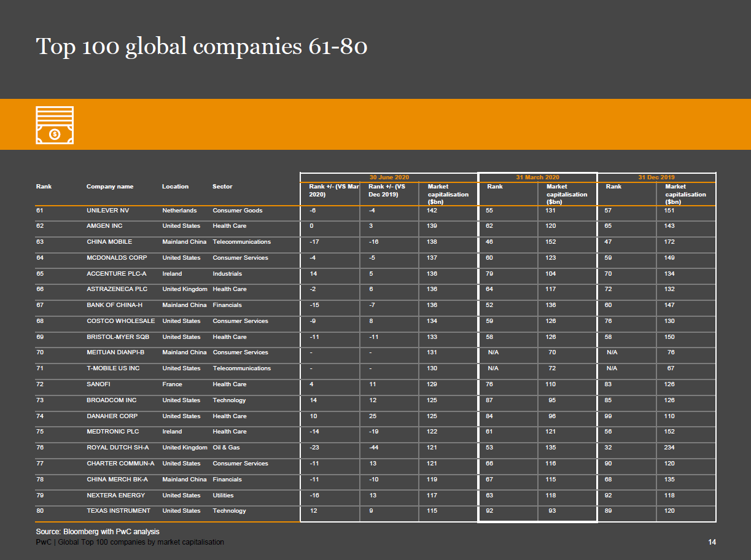Viewport: 751px width, 560px height.
Task: Click 'Rank +/- (VS Mar 2020)' column header
Action: coord(334,190)
